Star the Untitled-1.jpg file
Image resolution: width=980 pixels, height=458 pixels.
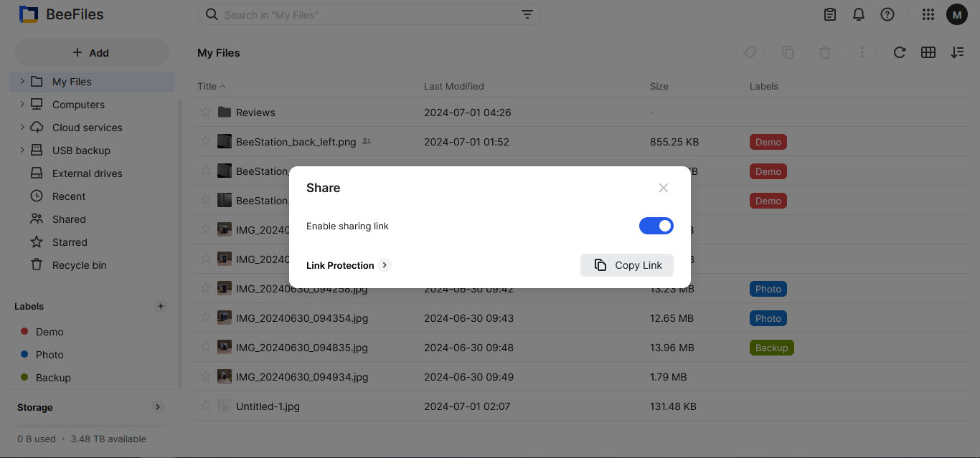click(206, 406)
